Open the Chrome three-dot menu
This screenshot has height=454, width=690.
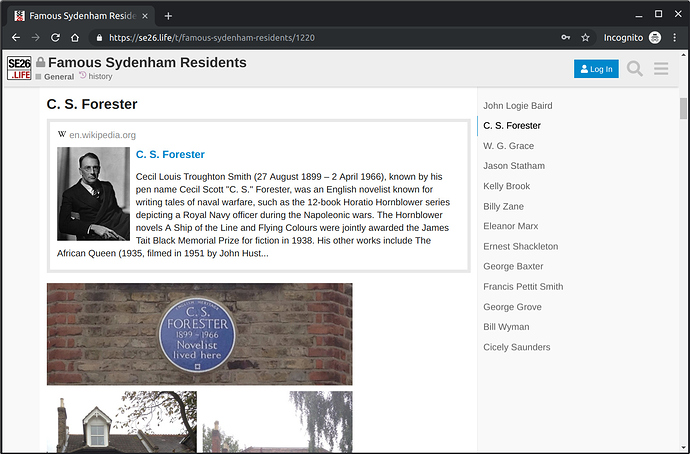pyautogui.click(x=676, y=38)
